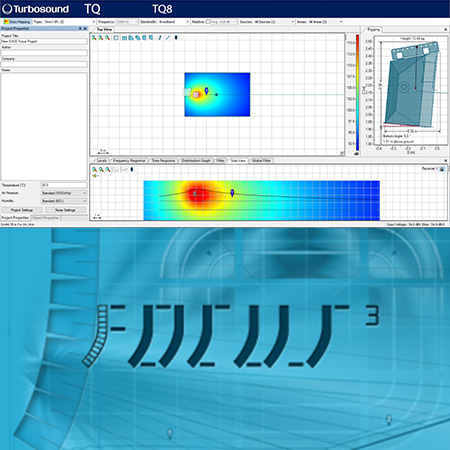Open the Levels tab
Screen dimensions: 450x450
(x=102, y=161)
